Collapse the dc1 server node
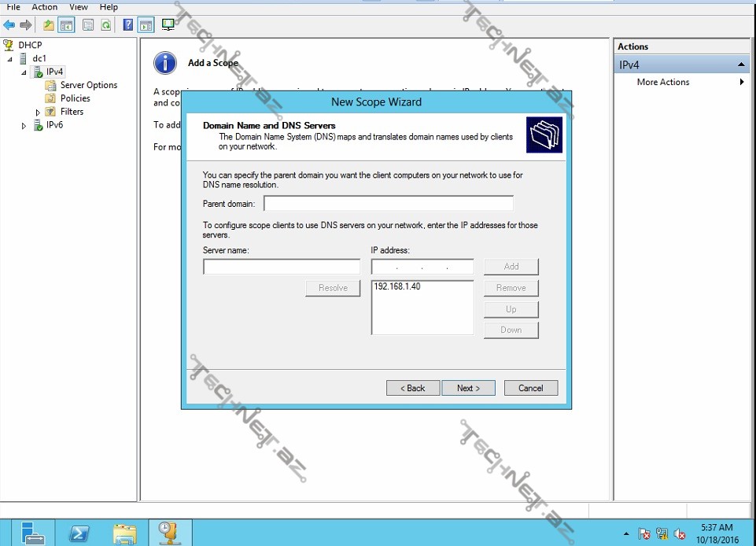Screen dimensions: 756x546 coord(10,59)
